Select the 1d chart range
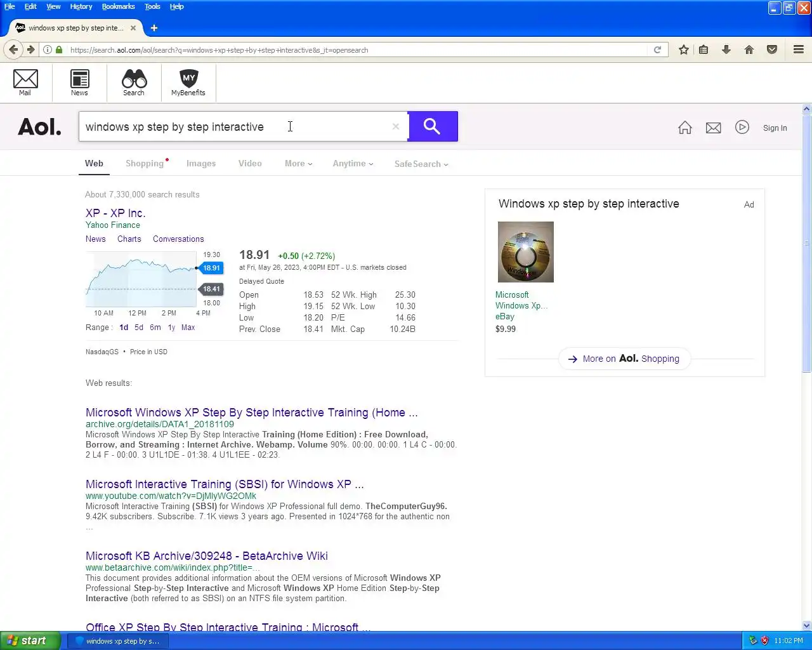This screenshot has width=812, height=650. pos(124,328)
